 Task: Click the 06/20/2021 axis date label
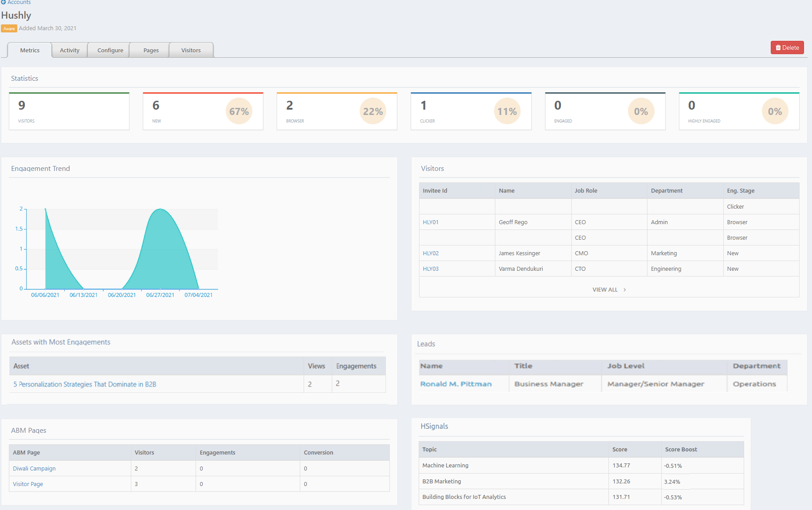122,295
